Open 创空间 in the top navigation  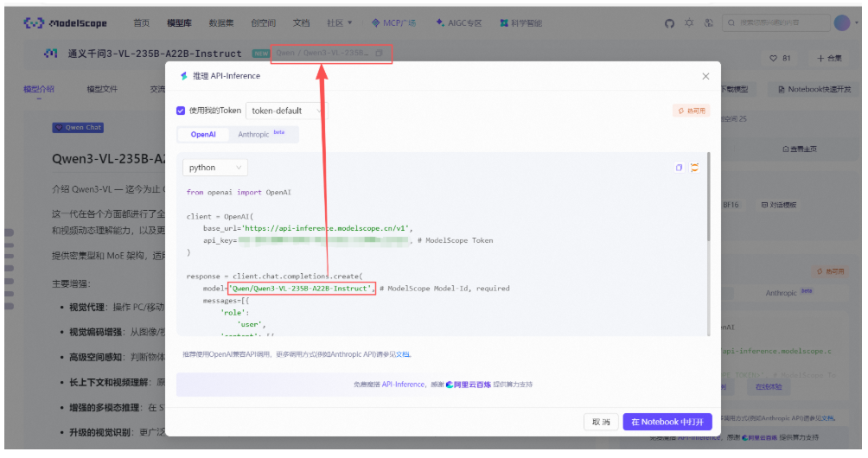click(263, 22)
